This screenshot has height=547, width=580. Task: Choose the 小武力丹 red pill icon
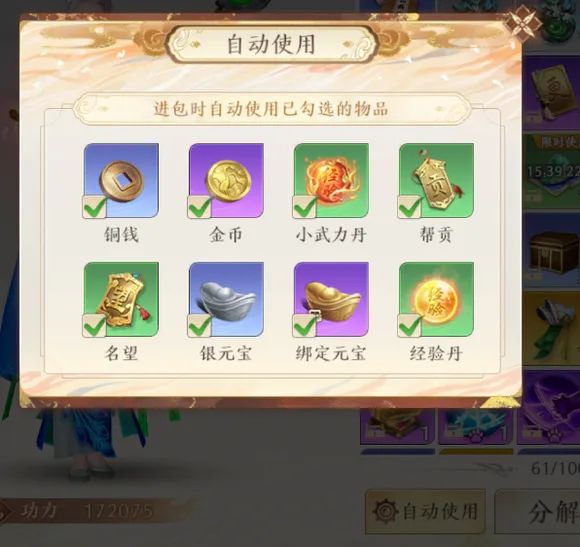pos(331,180)
